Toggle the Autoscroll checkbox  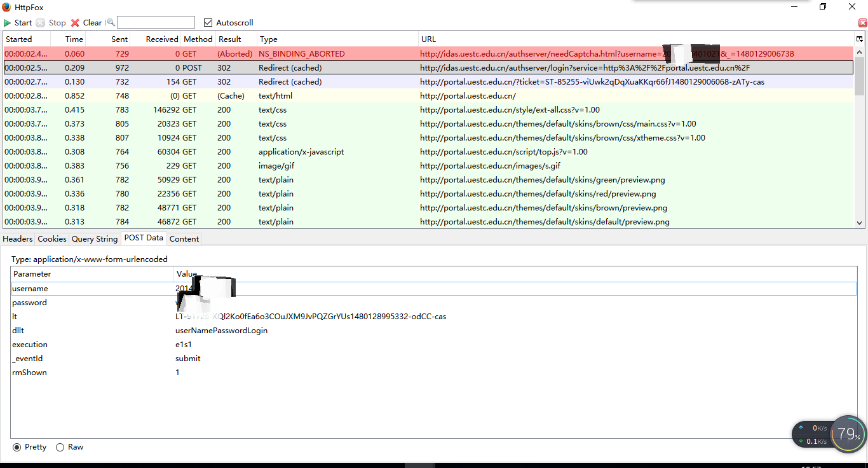(208, 22)
